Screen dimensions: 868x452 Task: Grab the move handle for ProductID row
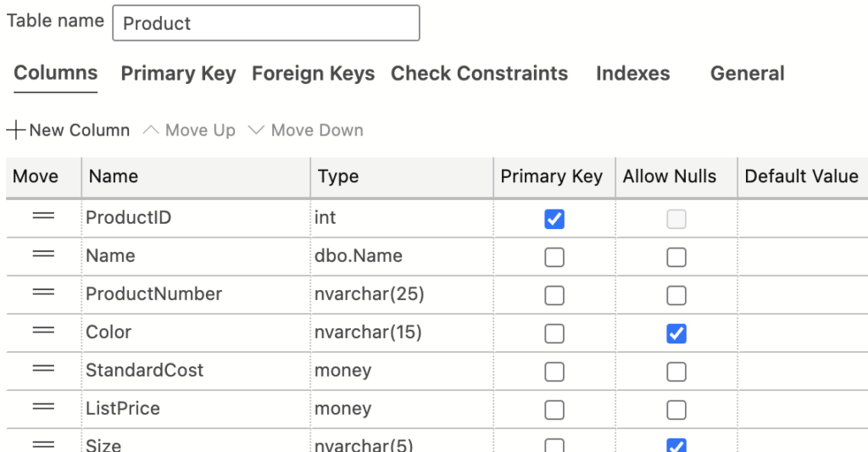coord(44,216)
